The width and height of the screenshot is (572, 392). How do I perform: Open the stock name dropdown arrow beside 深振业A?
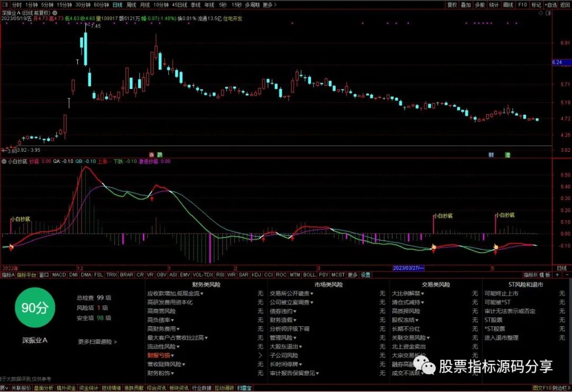(55, 13)
